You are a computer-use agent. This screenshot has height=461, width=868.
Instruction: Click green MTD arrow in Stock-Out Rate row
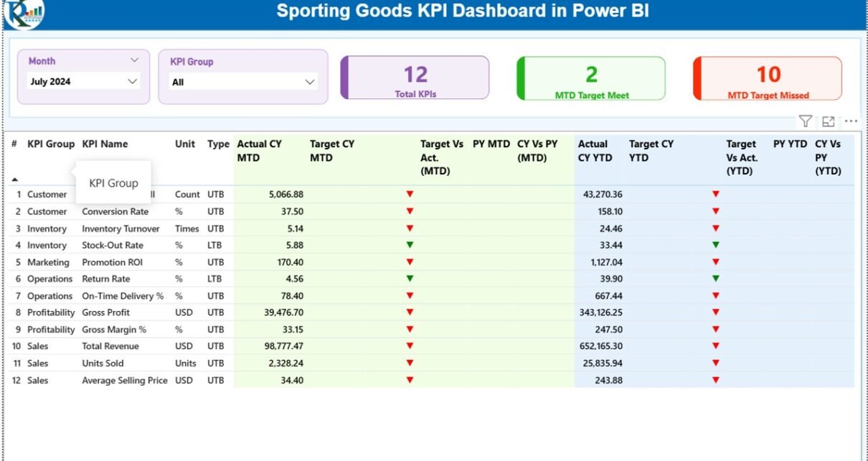[x=410, y=245]
